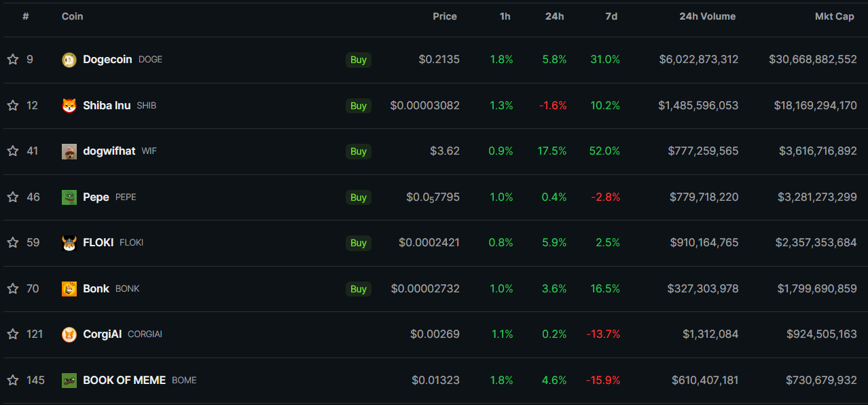
Task: Click the Bonk coin logo icon
Action: [x=69, y=289]
